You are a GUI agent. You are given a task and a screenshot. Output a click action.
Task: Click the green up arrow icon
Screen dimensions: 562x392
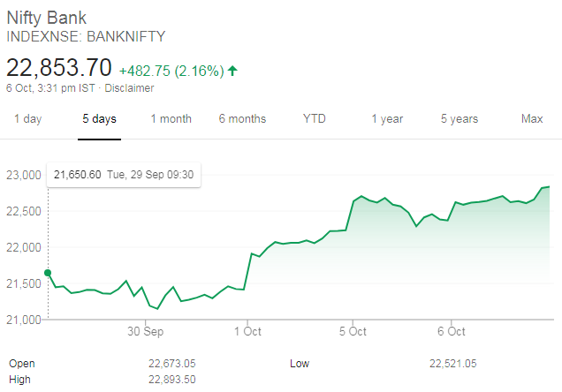click(x=232, y=70)
